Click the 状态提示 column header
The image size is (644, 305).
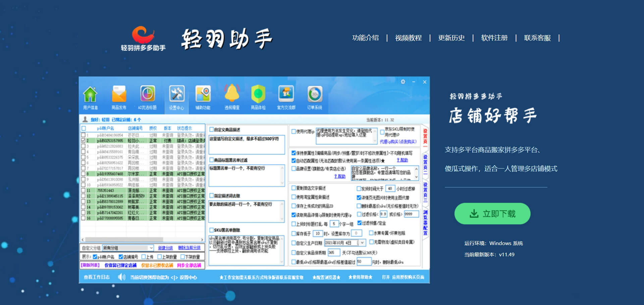[x=184, y=128]
